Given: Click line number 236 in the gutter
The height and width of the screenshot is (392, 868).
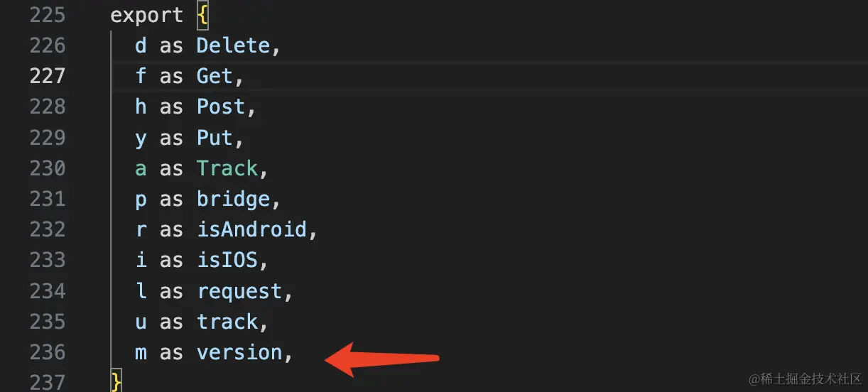Looking at the screenshot, I should coord(48,352).
